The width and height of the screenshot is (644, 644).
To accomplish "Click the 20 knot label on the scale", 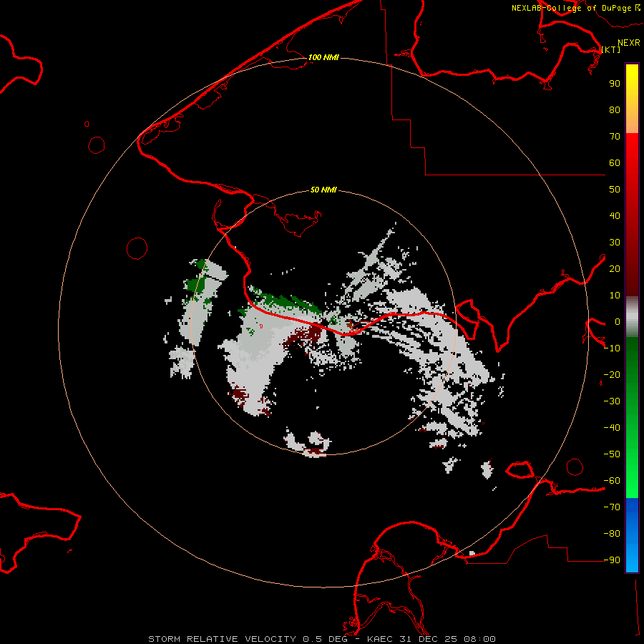I will point(615,268).
